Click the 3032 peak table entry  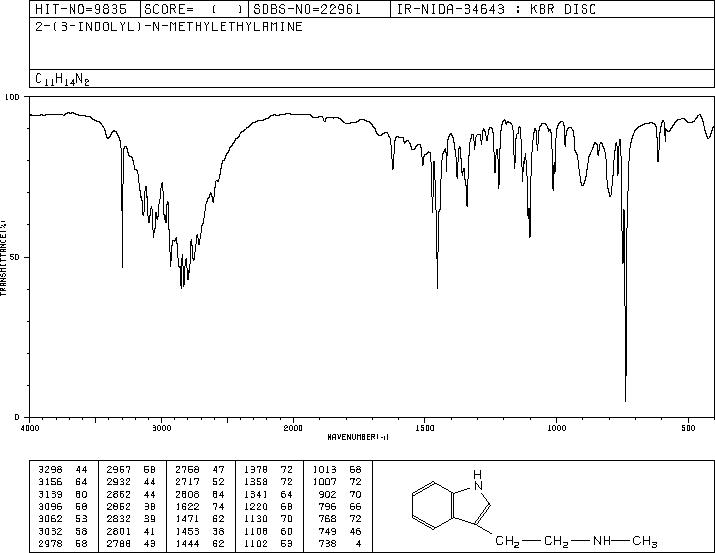pyautogui.click(x=62, y=531)
